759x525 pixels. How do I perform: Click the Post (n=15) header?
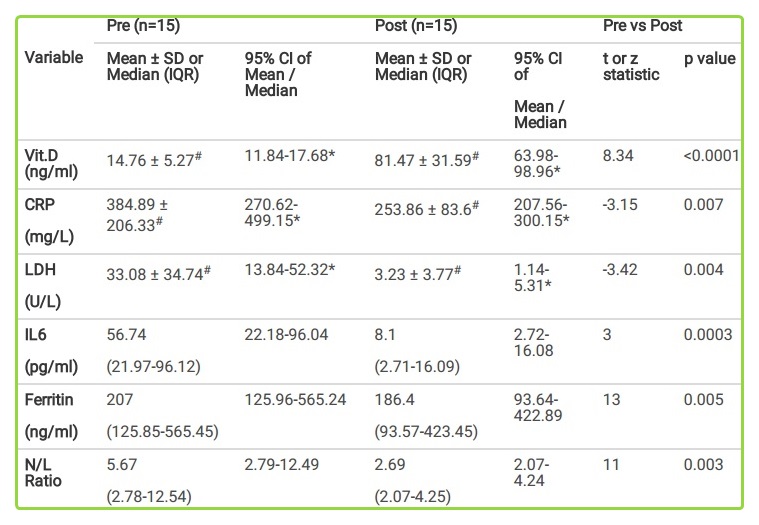click(x=416, y=25)
